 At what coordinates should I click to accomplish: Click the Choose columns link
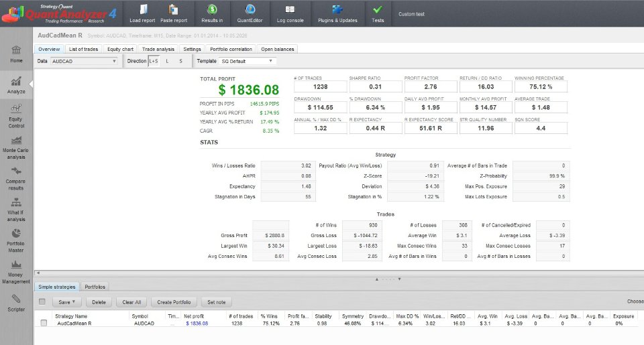(x=635, y=301)
